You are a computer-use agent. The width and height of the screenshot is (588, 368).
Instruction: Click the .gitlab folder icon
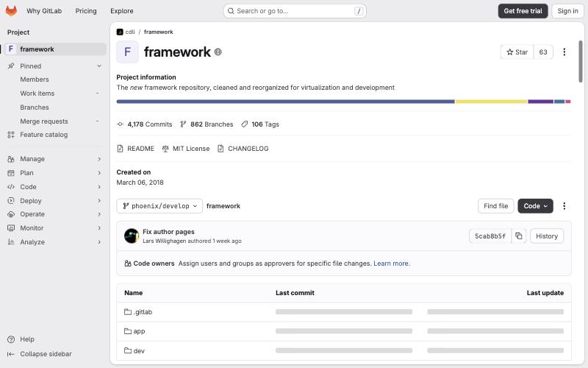128,311
